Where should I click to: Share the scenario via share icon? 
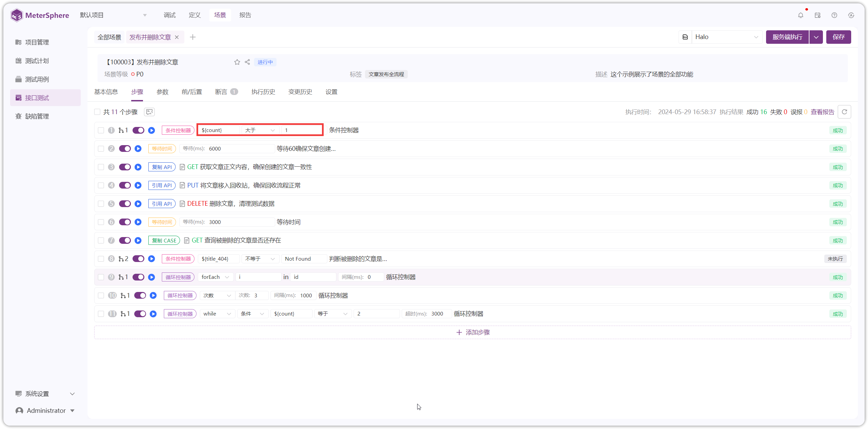tap(247, 62)
